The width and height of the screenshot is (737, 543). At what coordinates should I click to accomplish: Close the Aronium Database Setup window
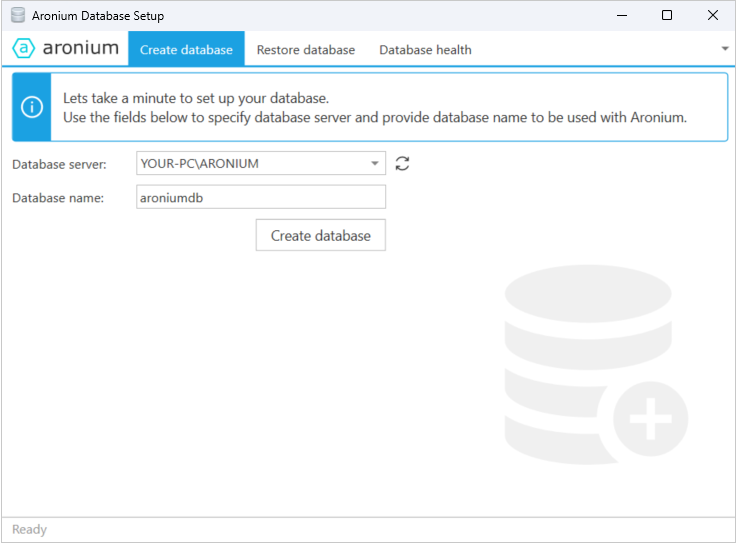tap(713, 15)
